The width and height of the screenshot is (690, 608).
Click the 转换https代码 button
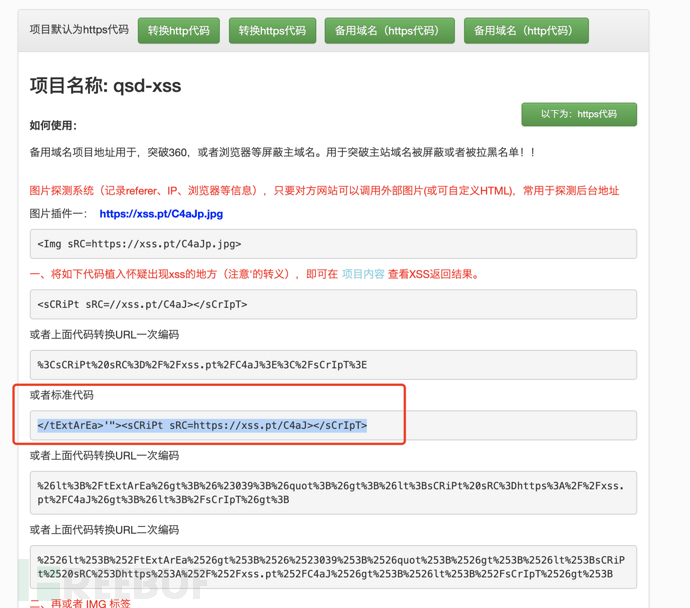click(x=272, y=30)
